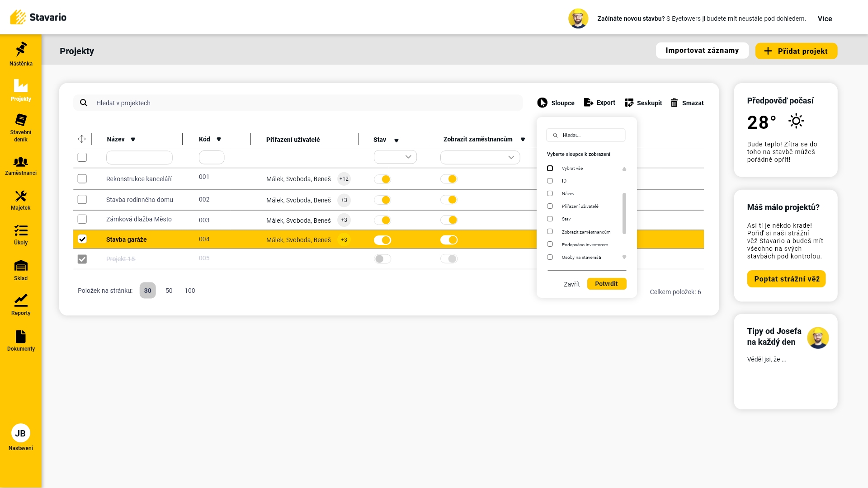Open the Stavební deník book icon

[21, 120]
